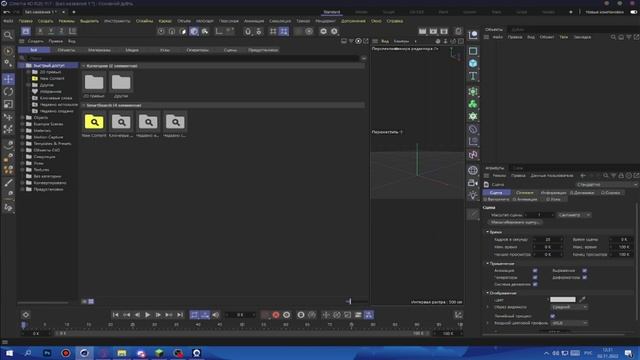Image resolution: width=640 pixels, height=360 pixels.
Task: Open the scene scale units dropdown
Action: [574, 215]
